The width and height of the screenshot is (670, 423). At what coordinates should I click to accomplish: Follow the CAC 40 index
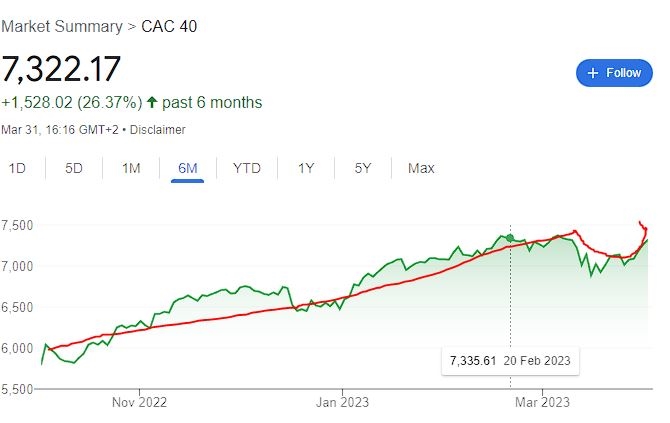click(x=614, y=73)
